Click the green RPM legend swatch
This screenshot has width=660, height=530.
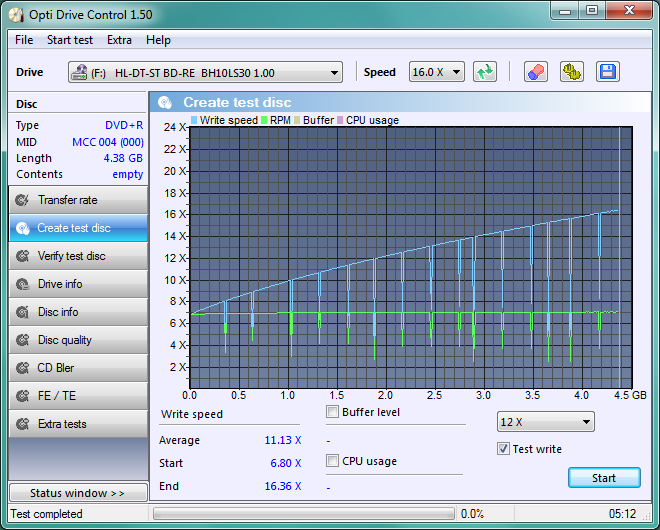(264, 120)
